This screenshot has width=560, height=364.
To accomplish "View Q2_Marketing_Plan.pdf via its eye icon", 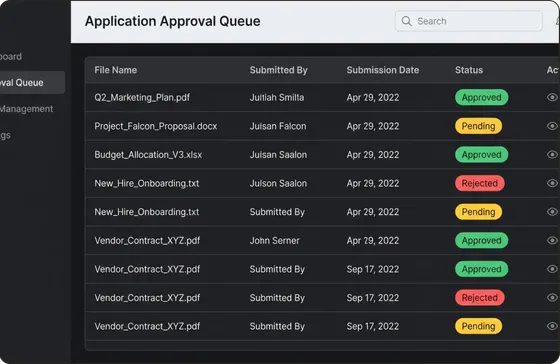I will (552, 97).
